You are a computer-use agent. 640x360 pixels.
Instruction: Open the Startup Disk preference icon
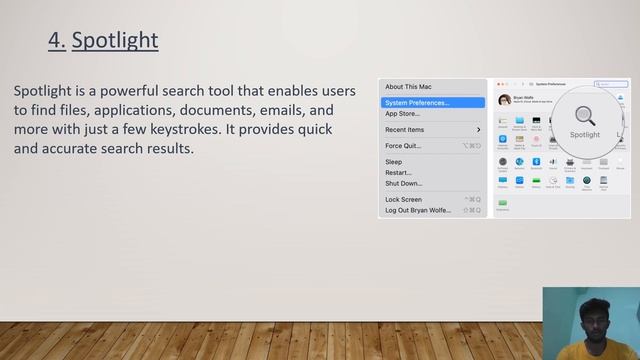pyautogui.click(x=604, y=180)
